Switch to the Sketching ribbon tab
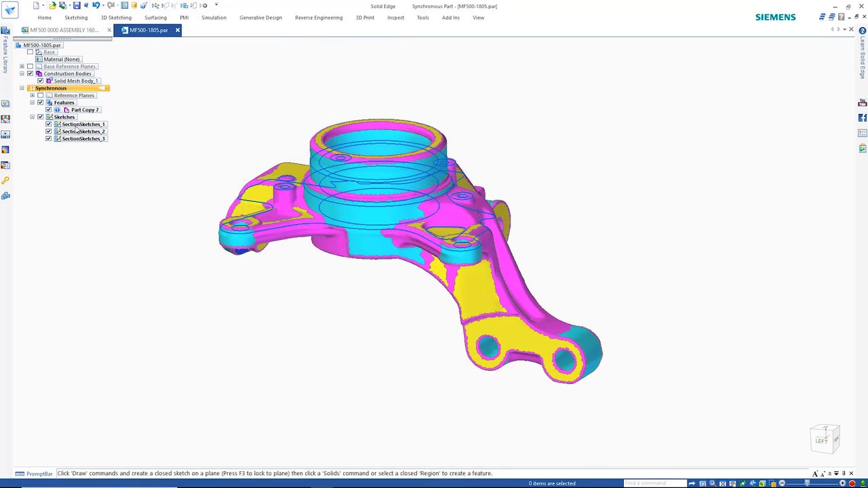The image size is (868, 488). pos(76,18)
